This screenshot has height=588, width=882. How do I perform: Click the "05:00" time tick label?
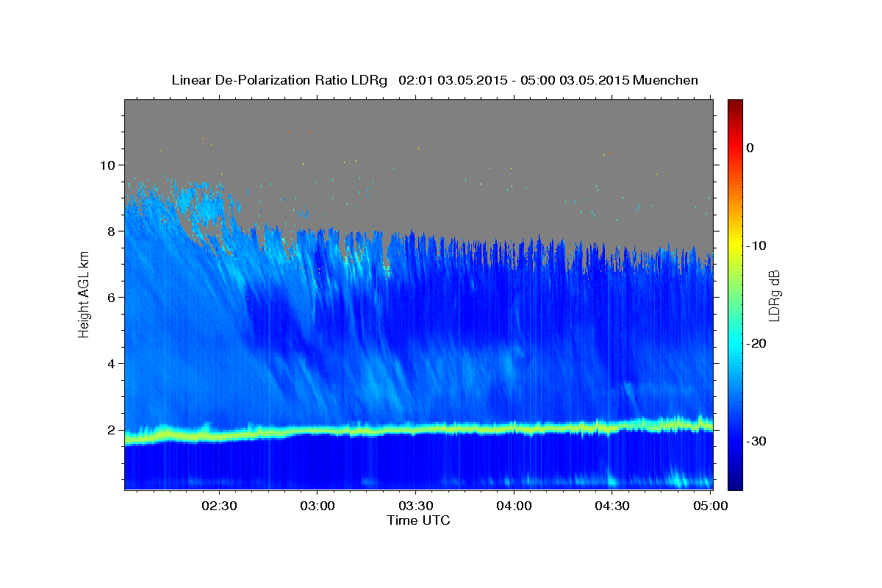(x=710, y=506)
